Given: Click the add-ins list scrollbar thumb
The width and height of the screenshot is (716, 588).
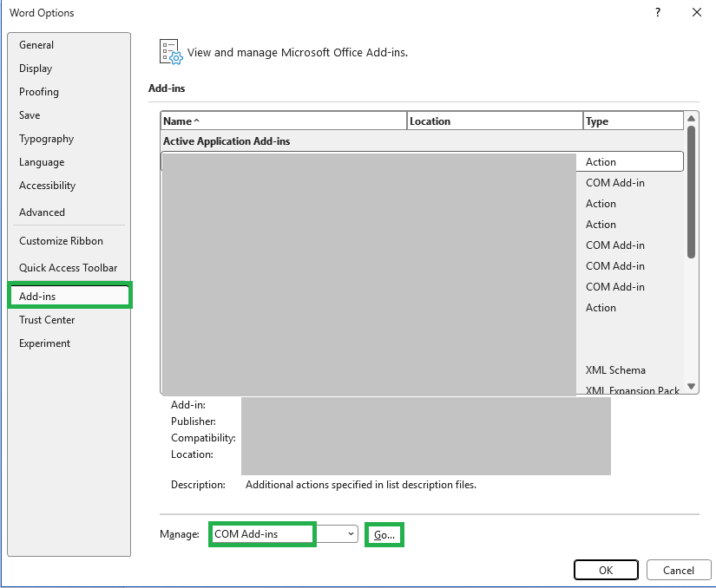Looking at the screenshot, I should (x=692, y=192).
